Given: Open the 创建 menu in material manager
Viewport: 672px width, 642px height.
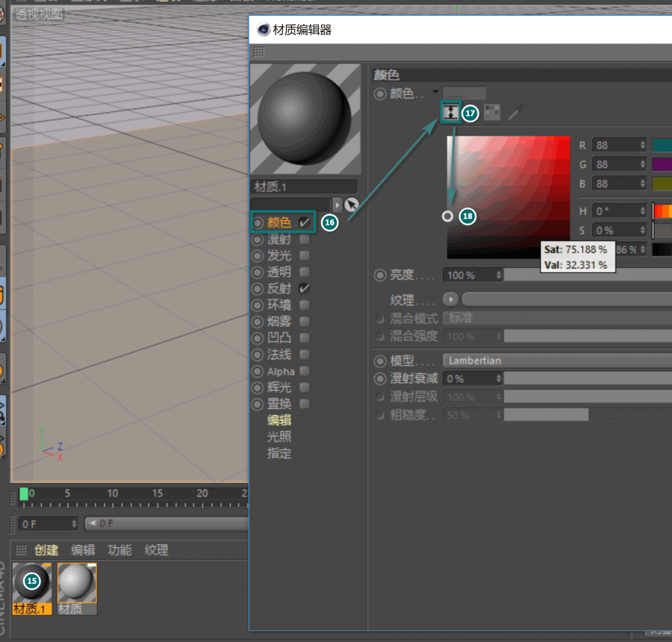Looking at the screenshot, I should click(46, 550).
